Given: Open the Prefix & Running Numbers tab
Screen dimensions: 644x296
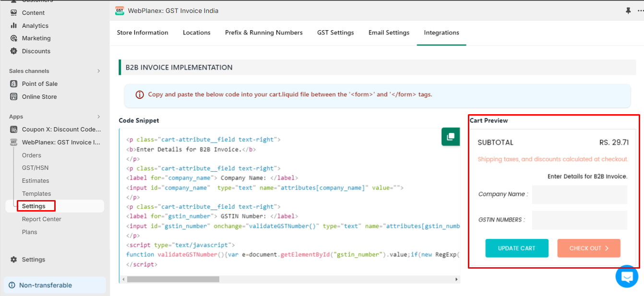Looking at the screenshot, I should [x=264, y=33].
